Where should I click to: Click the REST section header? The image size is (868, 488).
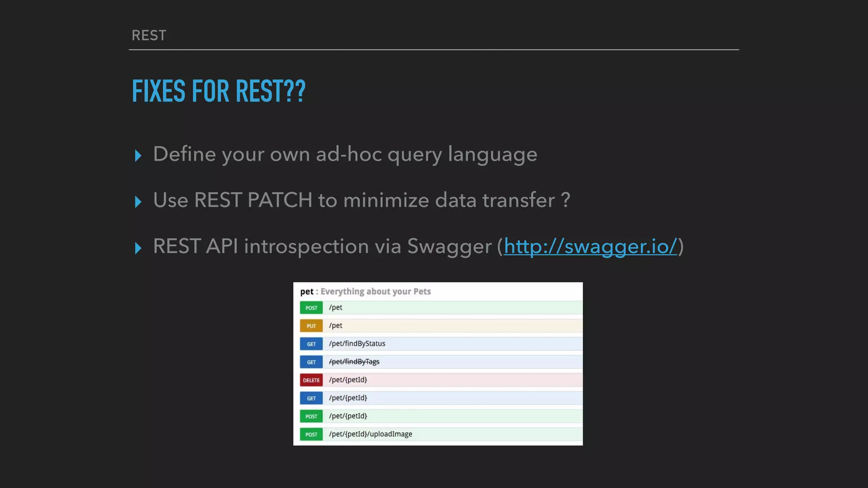coord(149,36)
